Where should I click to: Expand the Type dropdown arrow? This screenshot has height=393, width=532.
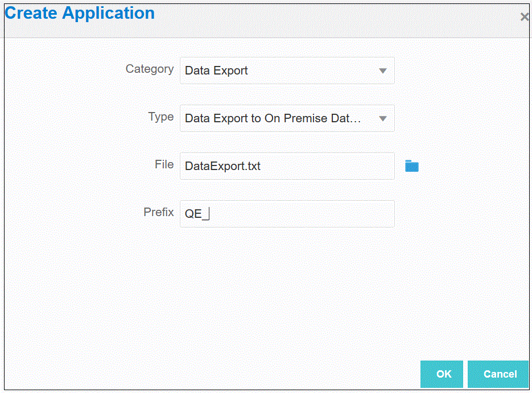[383, 119]
